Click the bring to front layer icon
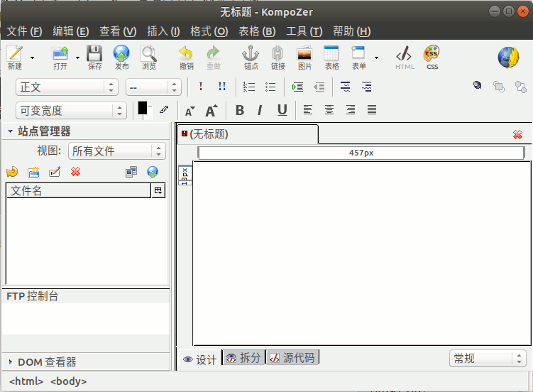The width and height of the screenshot is (533, 392). click(499, 87)
